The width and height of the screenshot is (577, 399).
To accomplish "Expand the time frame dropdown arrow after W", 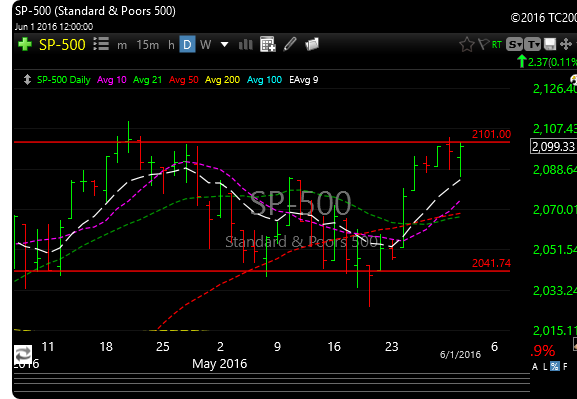I will pos(224,45).
